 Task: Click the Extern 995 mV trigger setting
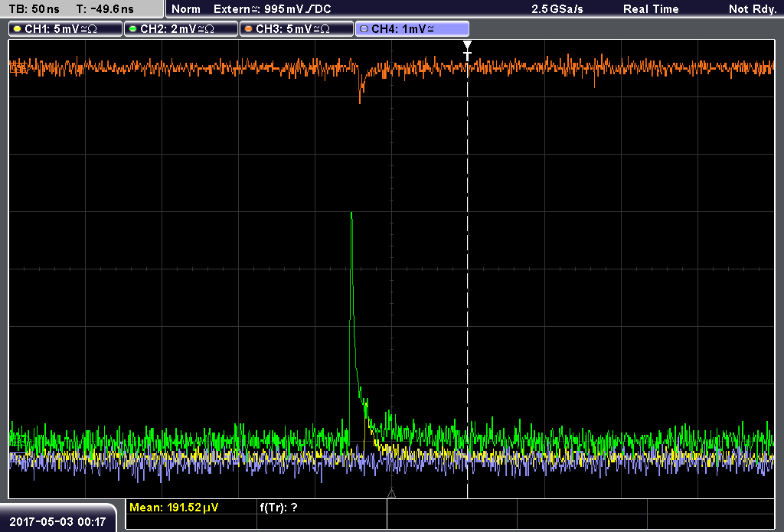(x=272, y=9)
